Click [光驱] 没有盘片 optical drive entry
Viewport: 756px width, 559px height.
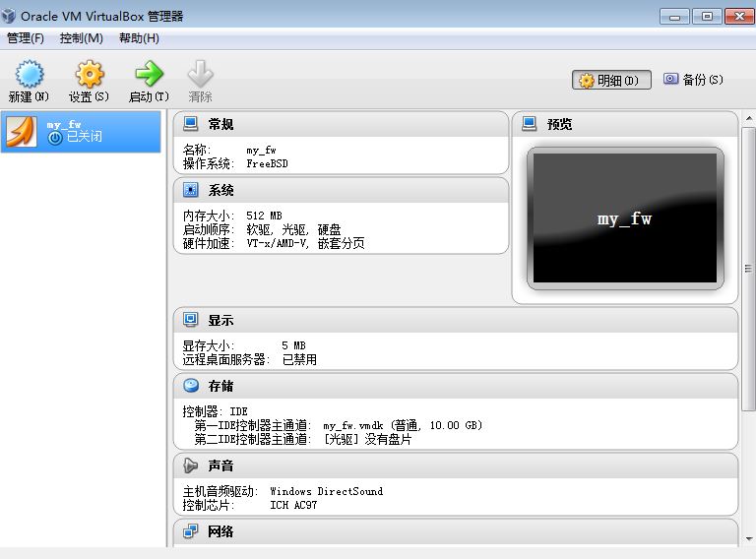(367, 440)
